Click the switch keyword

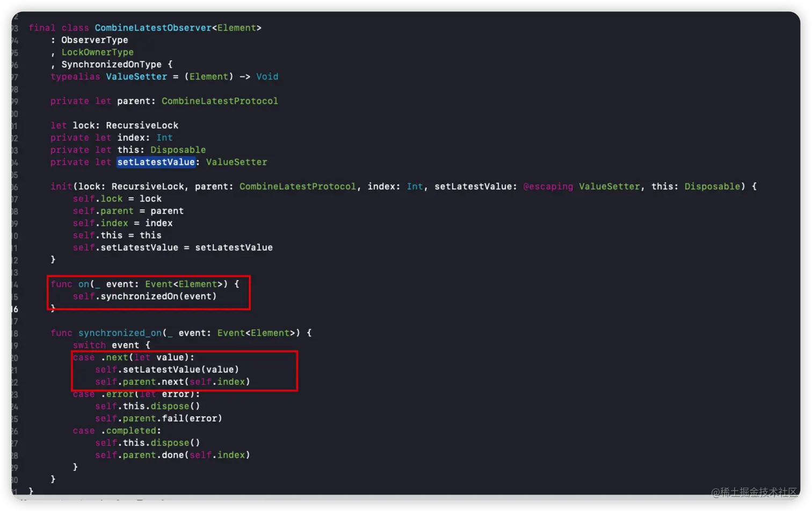pyautogui.click(x=89, y=346)
